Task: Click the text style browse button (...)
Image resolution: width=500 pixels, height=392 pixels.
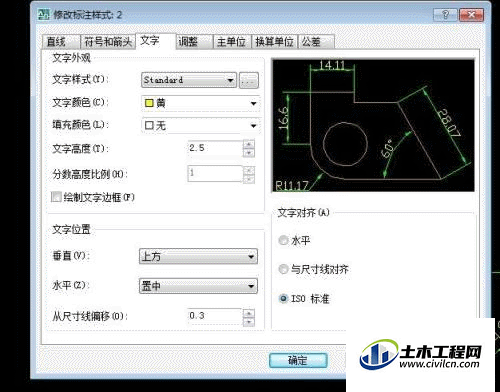Action: [x=249, y=80]
